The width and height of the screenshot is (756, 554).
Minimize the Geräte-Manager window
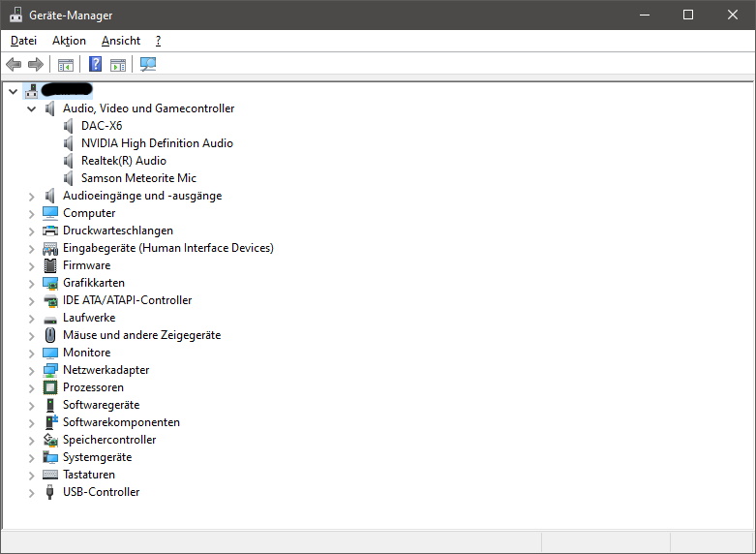[645, 15]
